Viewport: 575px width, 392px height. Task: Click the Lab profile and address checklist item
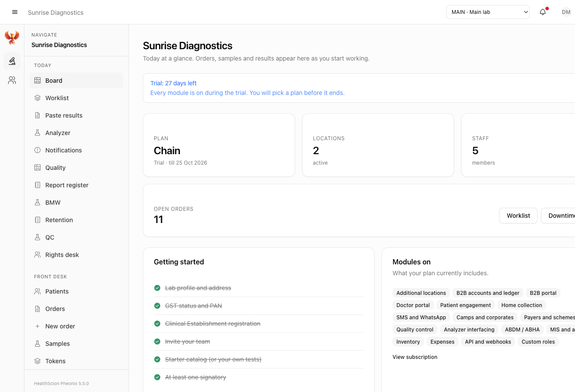tap(259, 288)
